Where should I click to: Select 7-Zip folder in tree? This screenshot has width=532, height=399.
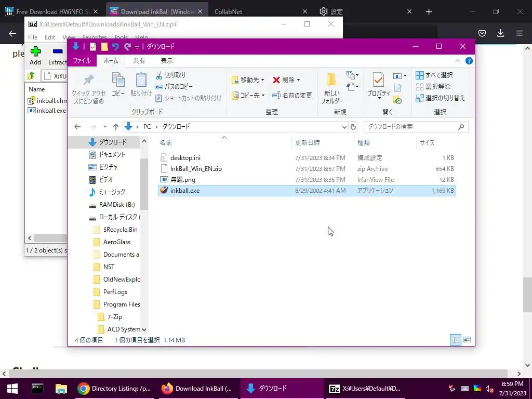pyautogui.click(x=110, y=317)
